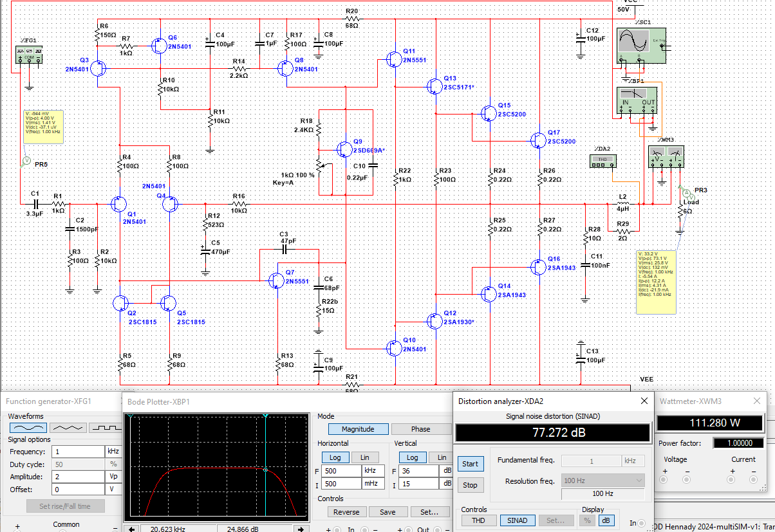Select the XDA2 distortion analyzer instrument icon

click(x=604, y=161)
